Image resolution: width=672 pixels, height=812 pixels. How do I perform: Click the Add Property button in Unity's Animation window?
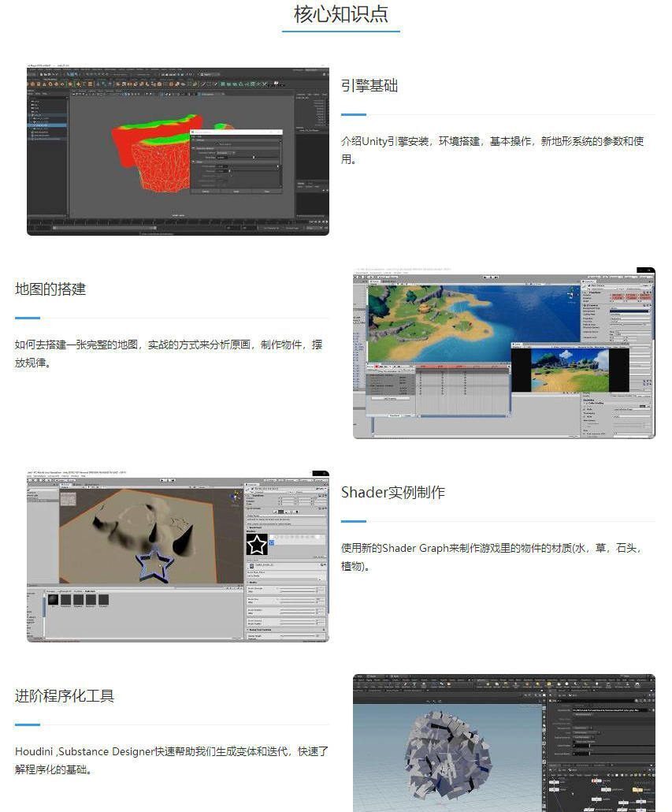(388, 399)
